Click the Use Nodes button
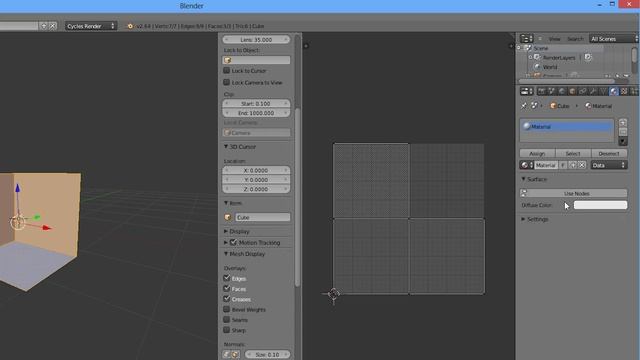 click(573, 193)
